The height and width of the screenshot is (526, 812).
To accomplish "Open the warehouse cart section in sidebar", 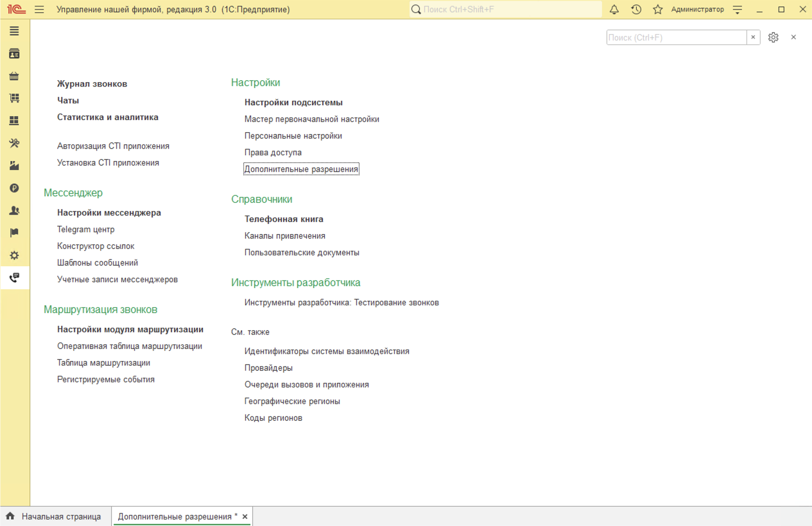I will tap(14, 98).
